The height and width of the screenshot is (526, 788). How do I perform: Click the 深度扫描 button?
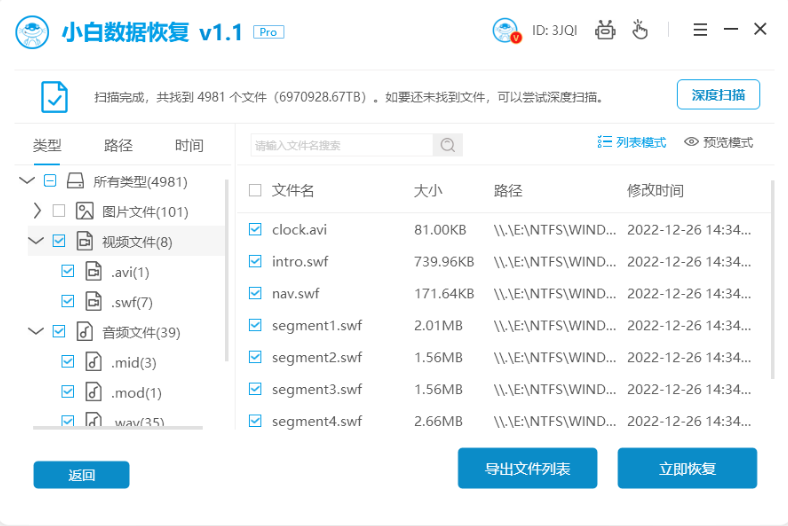pyautogui.click(x=718, y=95)
